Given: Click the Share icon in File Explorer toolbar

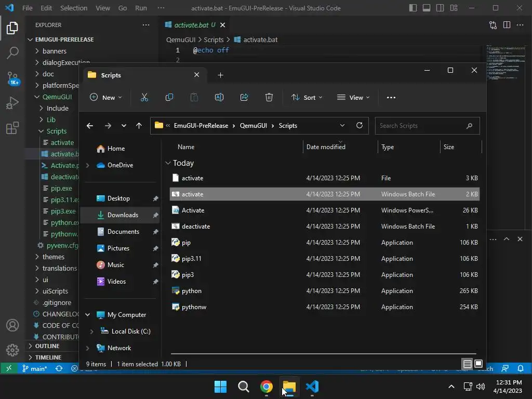Looking at the screenshot, I should tap(244, 97).
